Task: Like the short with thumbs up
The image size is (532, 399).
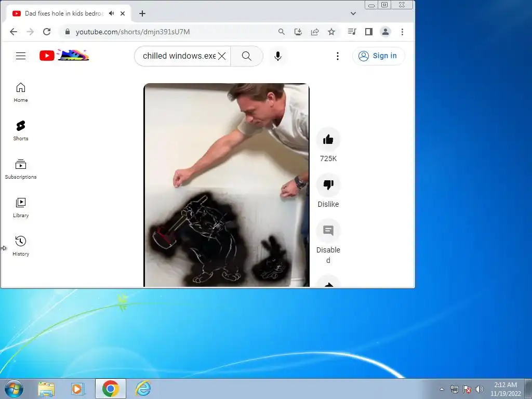Action: tap(328, 139)
